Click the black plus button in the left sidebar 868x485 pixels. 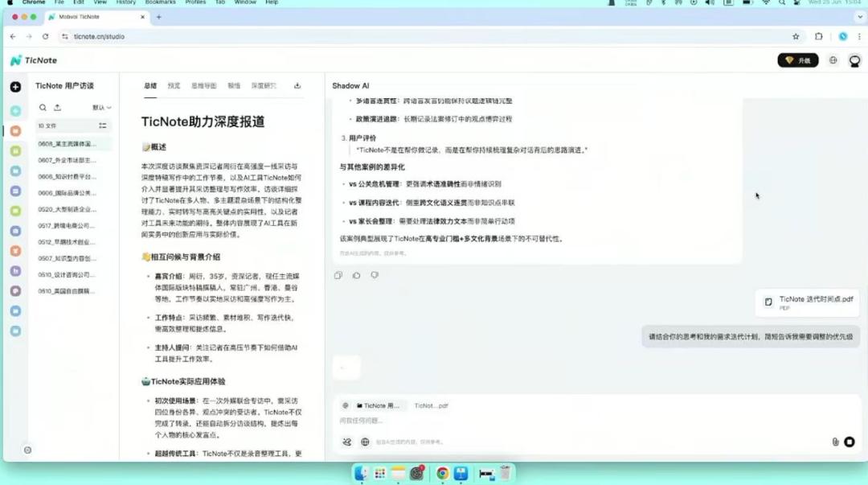(x=15, y=87)
